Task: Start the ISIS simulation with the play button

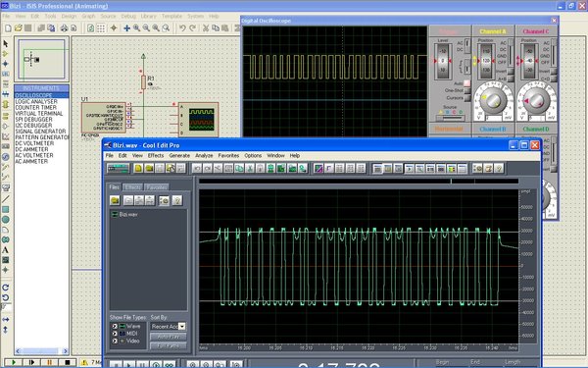Action: [x=13, y=362]
